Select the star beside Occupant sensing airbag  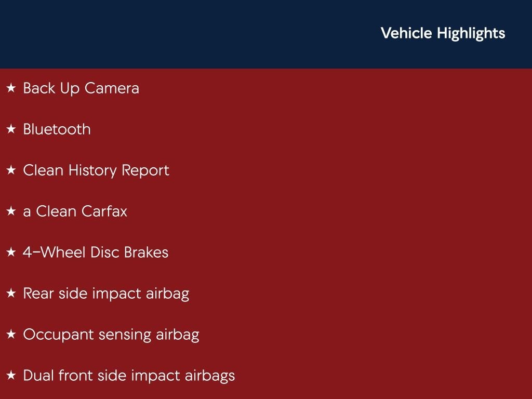pos(11,335)
